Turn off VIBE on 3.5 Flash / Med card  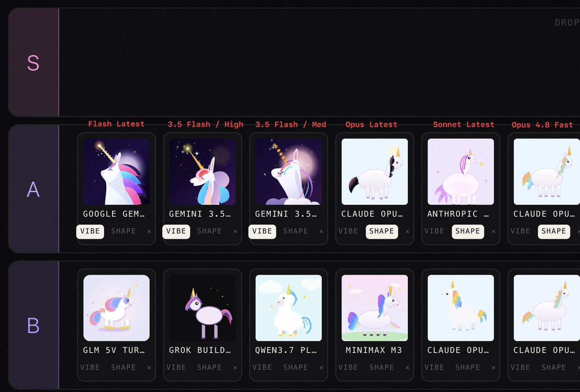click(x=262, y=232)
